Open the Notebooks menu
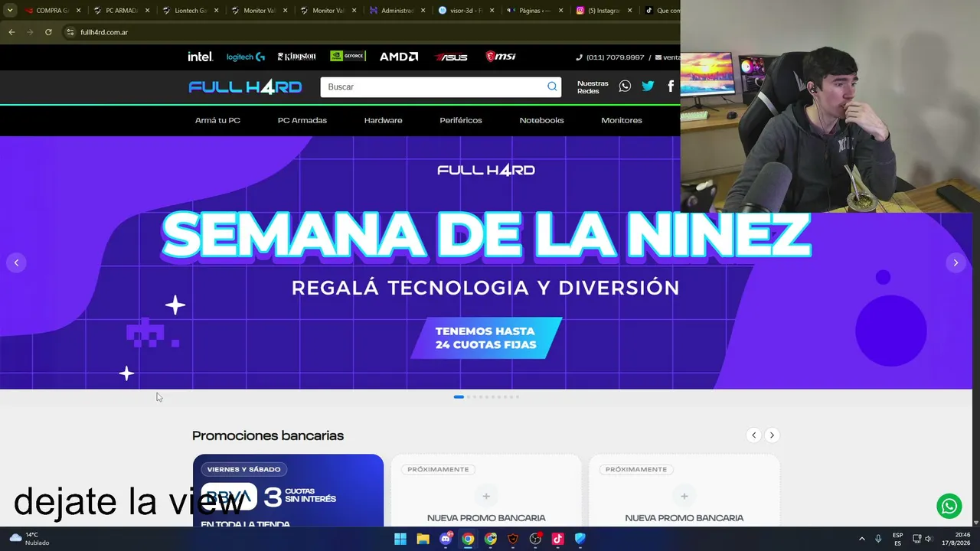This screenshot has height=551, width=980. point(541,120)
